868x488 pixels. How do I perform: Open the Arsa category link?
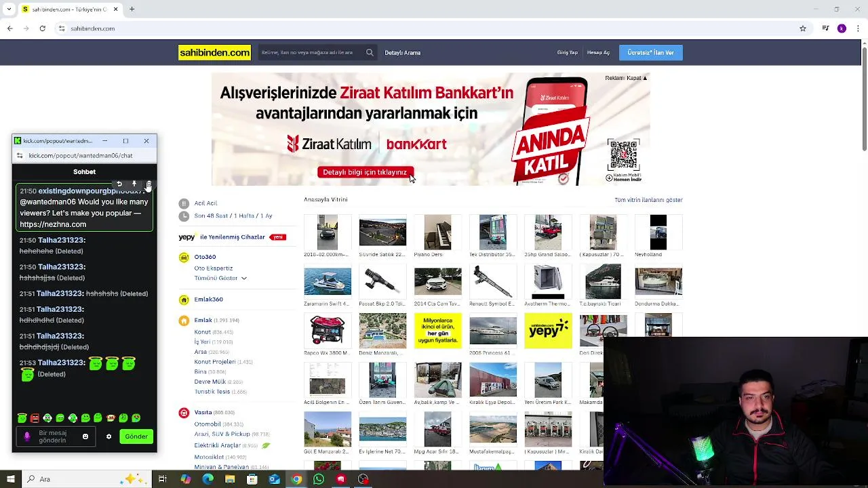(x=201, y=352)
